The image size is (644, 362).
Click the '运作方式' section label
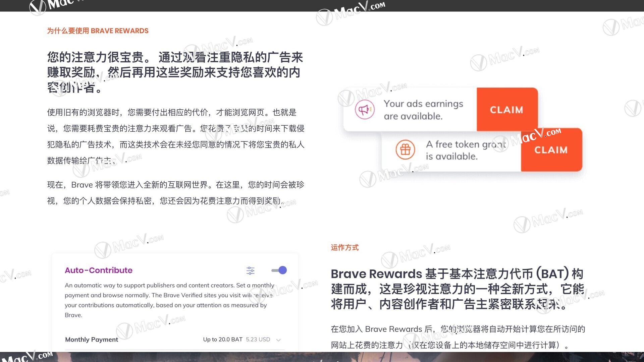(345, 247)
